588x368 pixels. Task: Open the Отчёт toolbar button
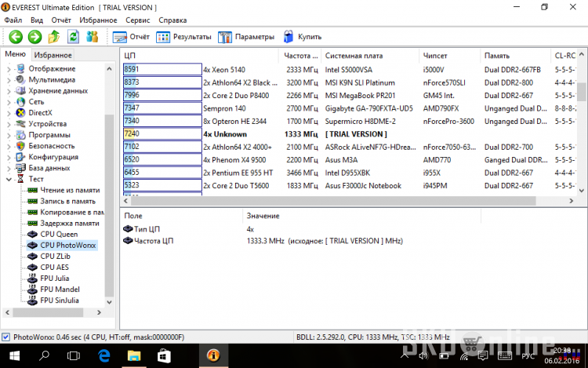131,37
